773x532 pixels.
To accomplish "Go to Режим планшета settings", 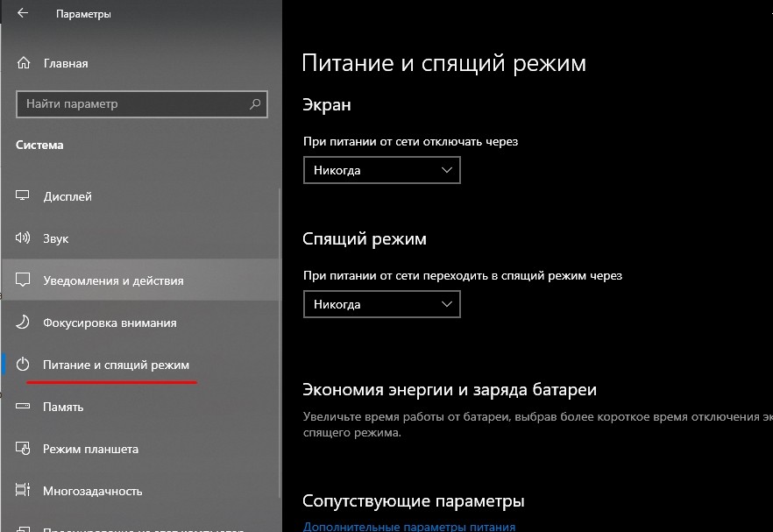I will pos(90,449).
